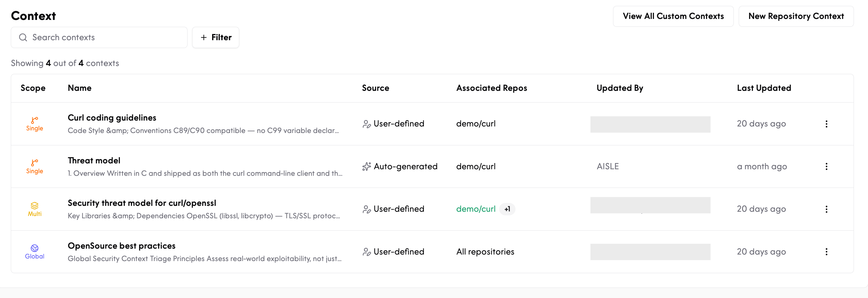Click the '1. Overview Written in C' description text
The image size is (868, 298).
[x=205, y=173]
